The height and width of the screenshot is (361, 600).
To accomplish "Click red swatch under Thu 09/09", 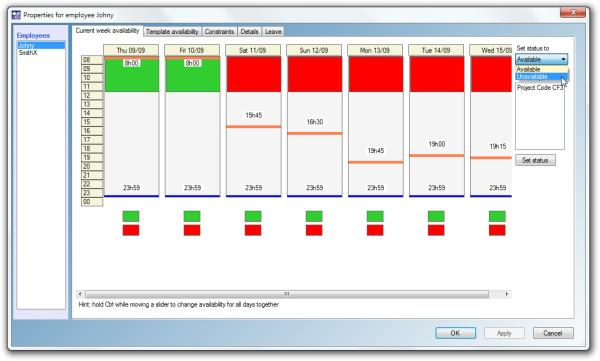I will pyautogui.click(x=131, y=230).
